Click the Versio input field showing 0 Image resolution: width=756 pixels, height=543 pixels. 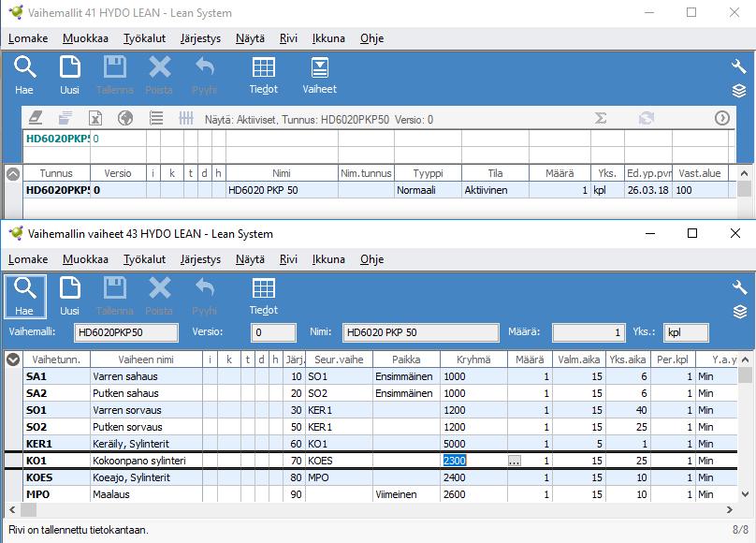(273, 332)
